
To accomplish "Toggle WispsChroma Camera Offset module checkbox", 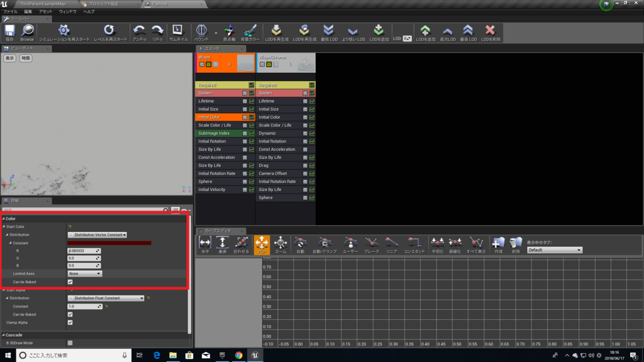I will [305, 173].
